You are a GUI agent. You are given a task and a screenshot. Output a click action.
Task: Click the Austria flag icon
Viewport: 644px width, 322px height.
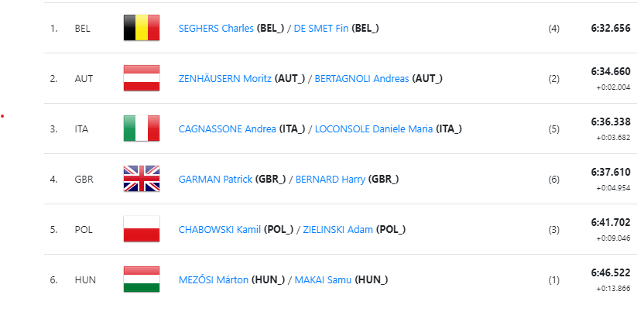point(142,78)
